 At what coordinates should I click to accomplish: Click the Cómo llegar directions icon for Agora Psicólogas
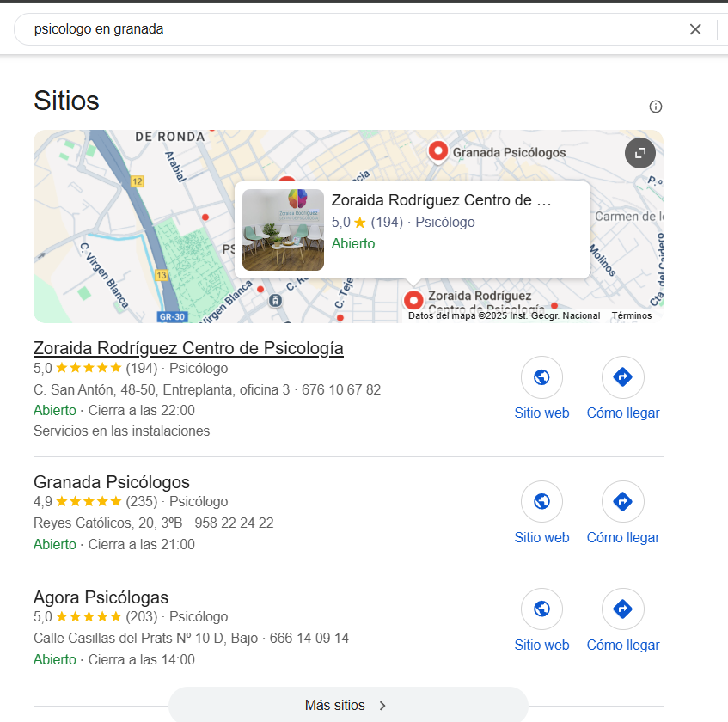coord(622,609)
